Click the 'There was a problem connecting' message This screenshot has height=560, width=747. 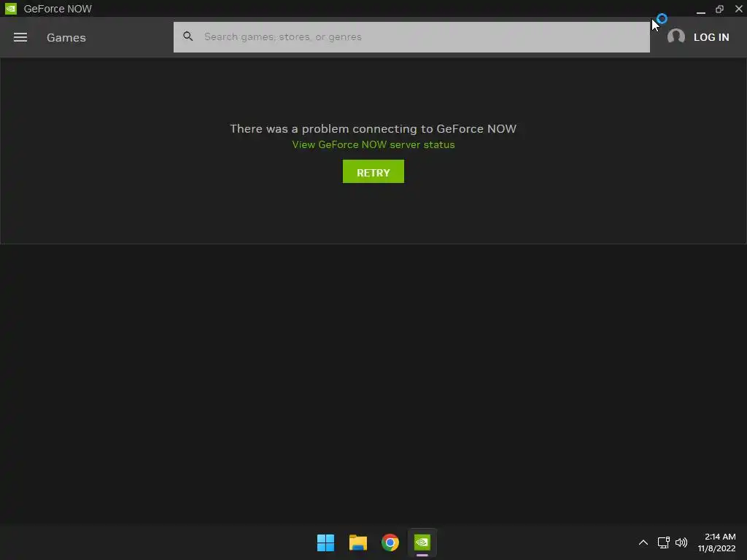point(373,129)
